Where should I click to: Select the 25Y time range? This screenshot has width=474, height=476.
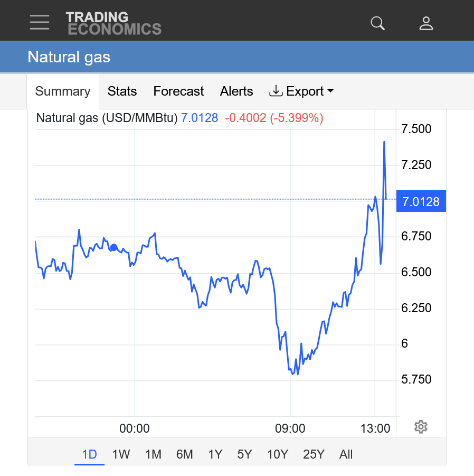pyautogui.click(x=314, y=454)
